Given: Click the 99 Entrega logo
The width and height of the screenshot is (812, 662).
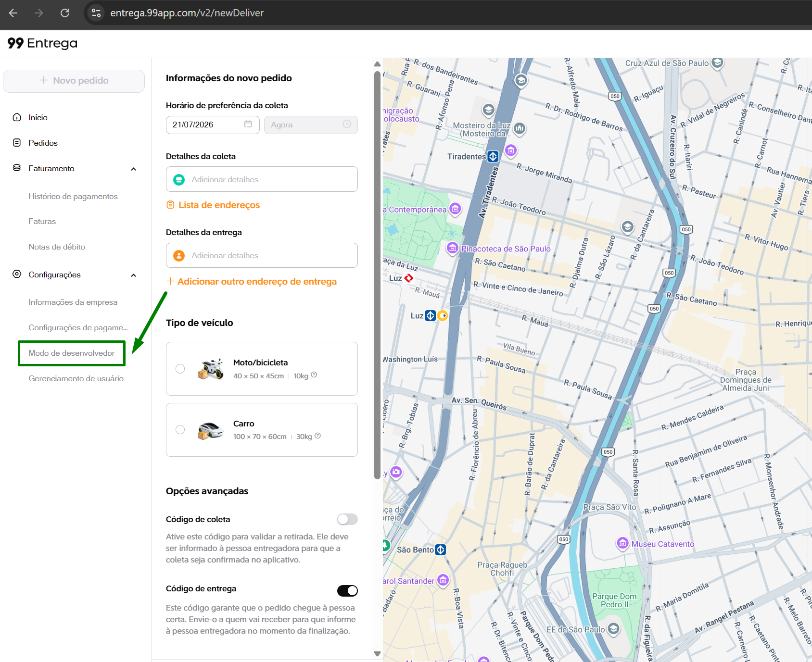Looking at the screenshot, I should (x=42, y=43).
